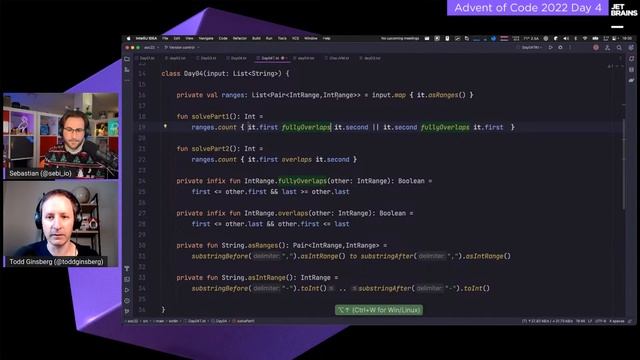Click line number 22 in the gutter
Viewport: 640px width, 360px height.
[142, 160]
